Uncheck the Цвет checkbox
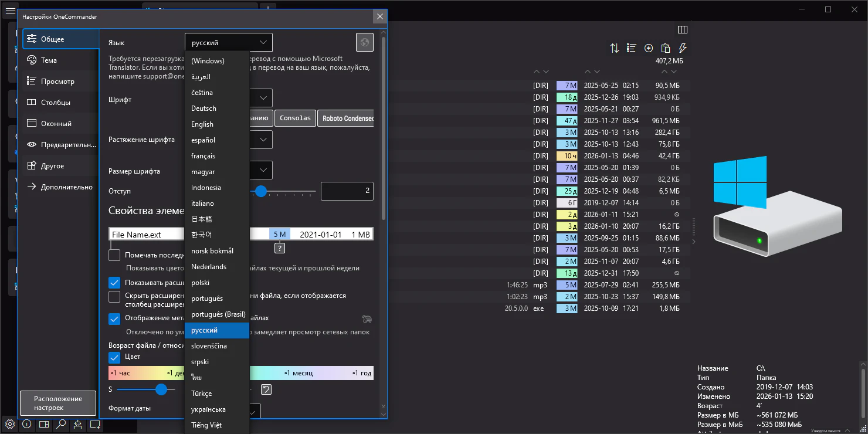The height and width of the screenshot is (434, 868). click(x=114, y=357)
